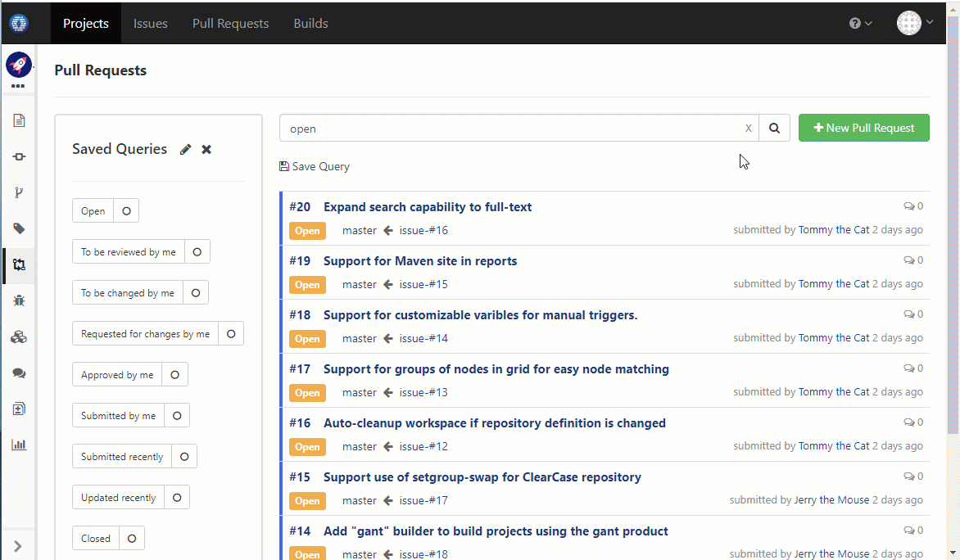Switch to the Builds tab

coord(310,23)
